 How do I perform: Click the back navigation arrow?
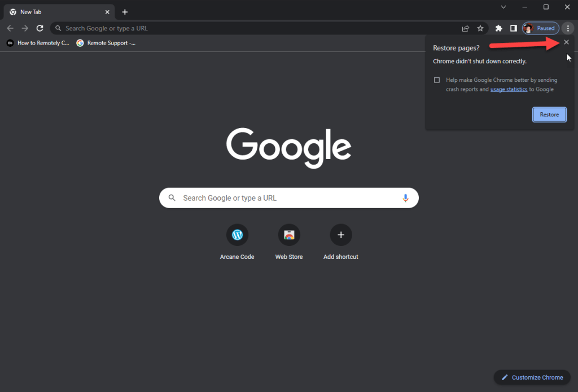click(10, 28)
